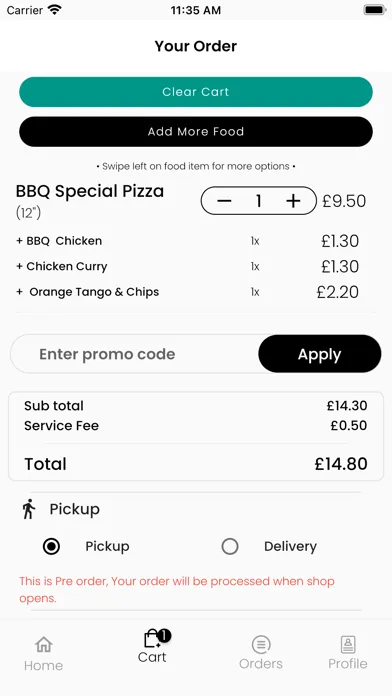
Task: Increase pizza quantity with plus button
Action: pos(293,201)
